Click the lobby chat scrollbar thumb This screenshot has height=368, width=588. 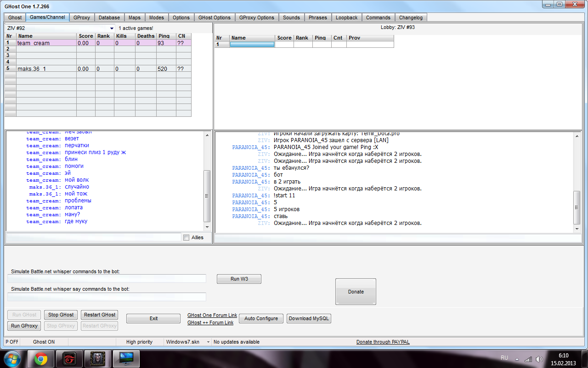(577, 207)
